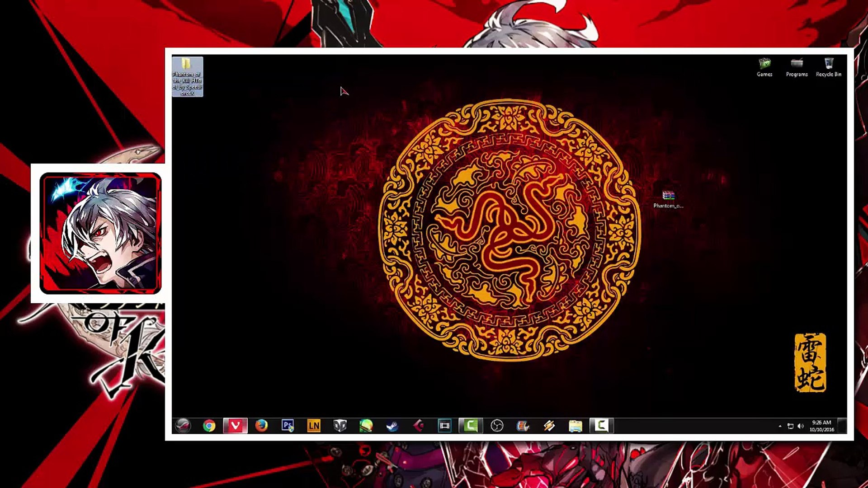
Task: Select the Programs desktop shortcut
Action: click(x=797, y=67)
